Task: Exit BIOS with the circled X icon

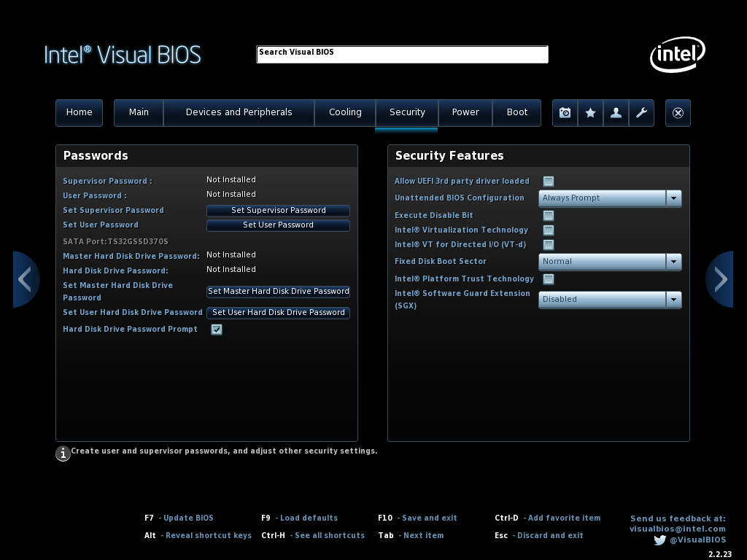Action: pos(678,113)
